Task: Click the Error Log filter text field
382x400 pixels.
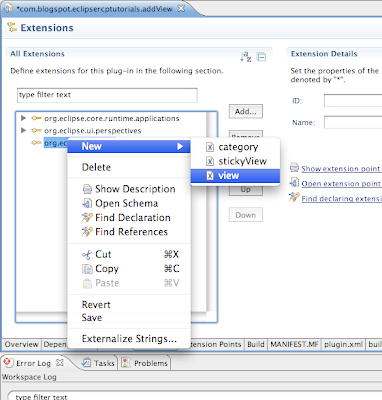Action: coord(195,396)
